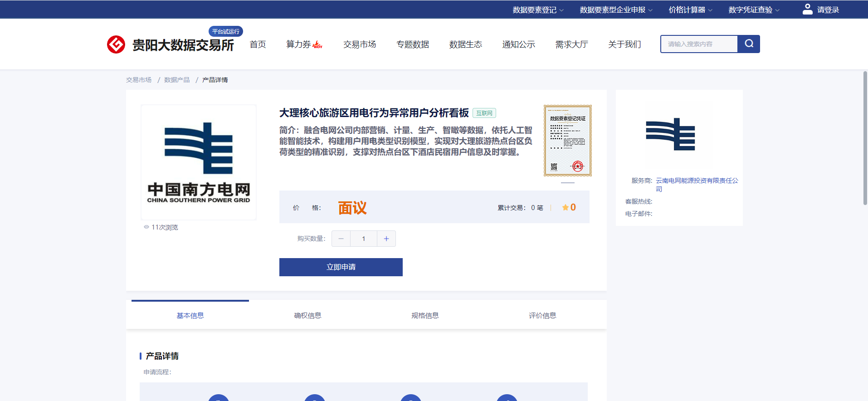Select 专题数据 in the navigation bar
868x401 pixels.
coord(413,44)
